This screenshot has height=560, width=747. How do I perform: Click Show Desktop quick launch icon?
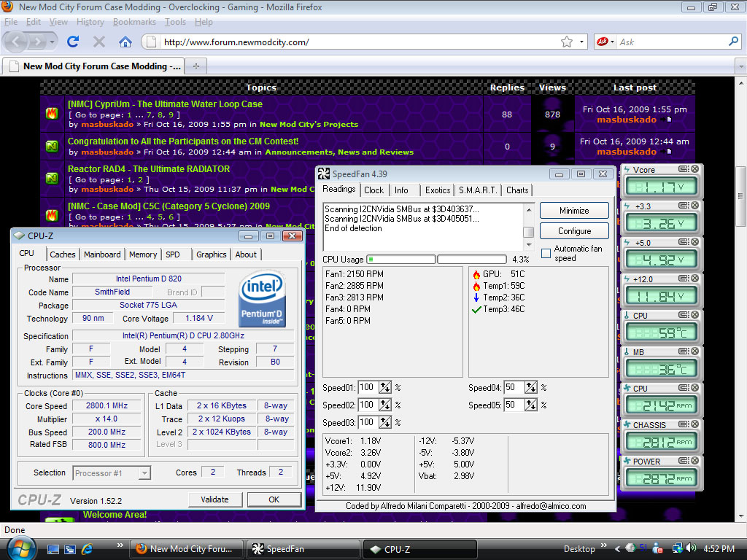coord(53,549)
